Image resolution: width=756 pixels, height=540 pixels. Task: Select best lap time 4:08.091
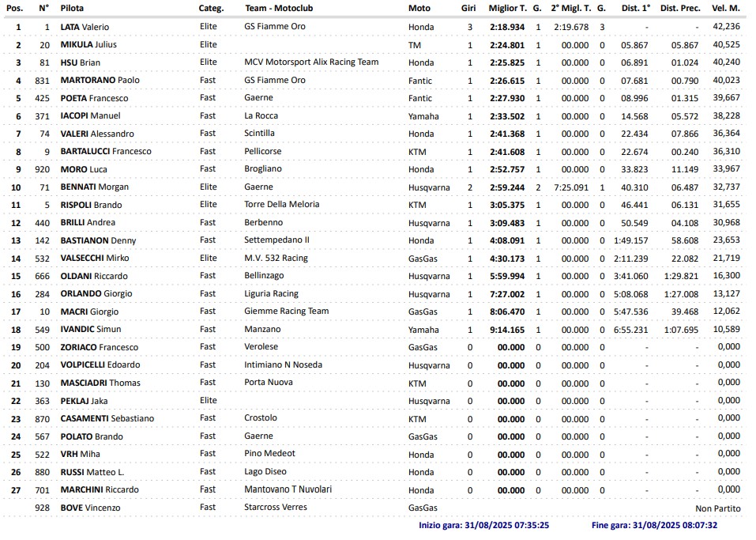tap(507, 241)
